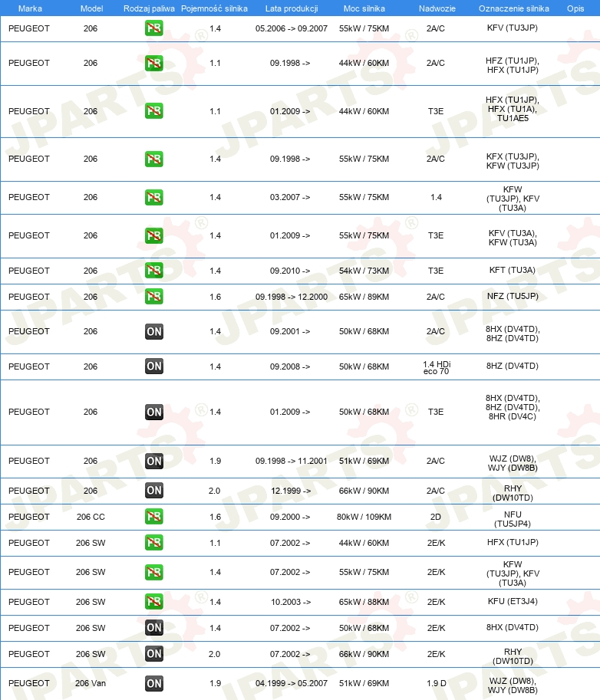Click the production date 09.2001 ->
This screenshot has width=600, height=700.
(x=290, y=332)
